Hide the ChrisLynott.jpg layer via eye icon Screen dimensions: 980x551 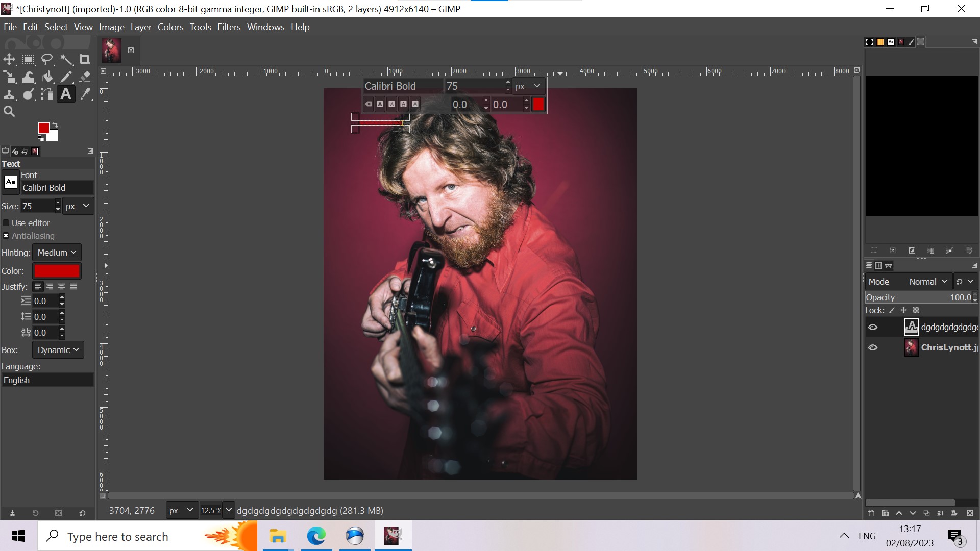click(x=873, y=347)
